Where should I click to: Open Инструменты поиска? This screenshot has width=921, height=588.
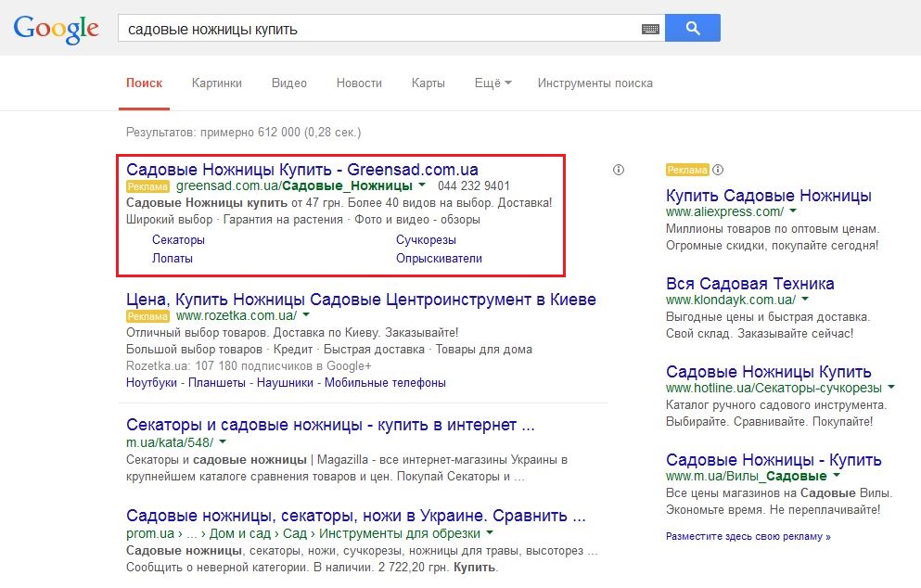click(595, 83)
